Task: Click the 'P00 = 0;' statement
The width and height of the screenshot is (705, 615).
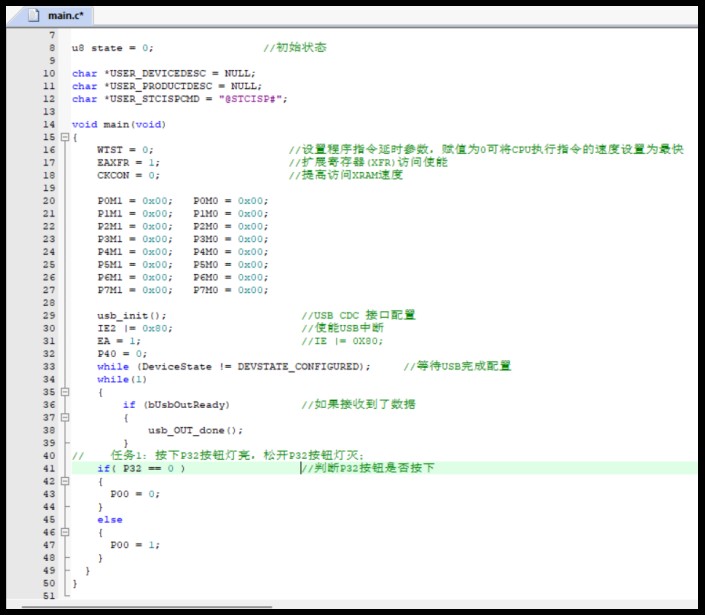Action: [x=134, y=494]
